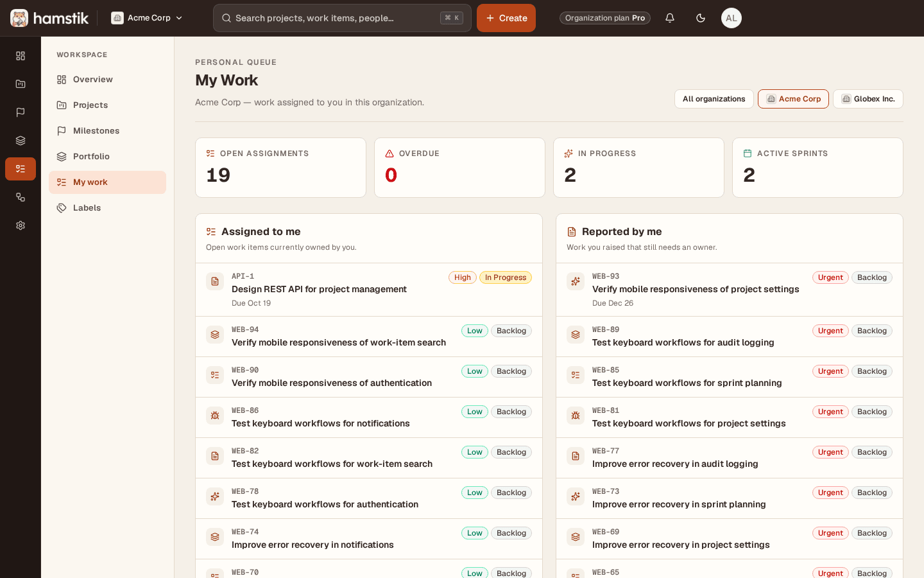
Task: Click the Organization plan Pro badge
Action: 605,18
